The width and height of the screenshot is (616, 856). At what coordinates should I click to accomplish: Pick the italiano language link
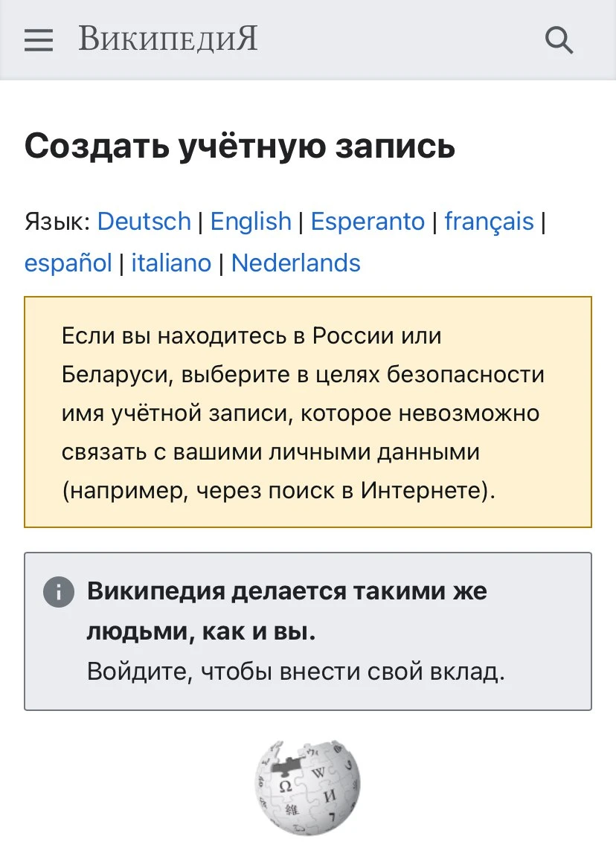point(171,263)
